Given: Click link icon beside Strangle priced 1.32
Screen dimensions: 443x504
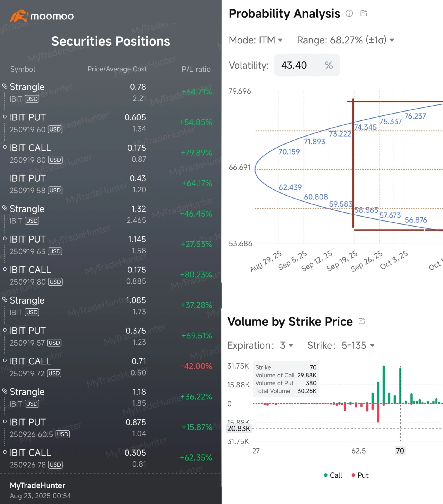Looking at the screenshot, I should click(5, 208).
